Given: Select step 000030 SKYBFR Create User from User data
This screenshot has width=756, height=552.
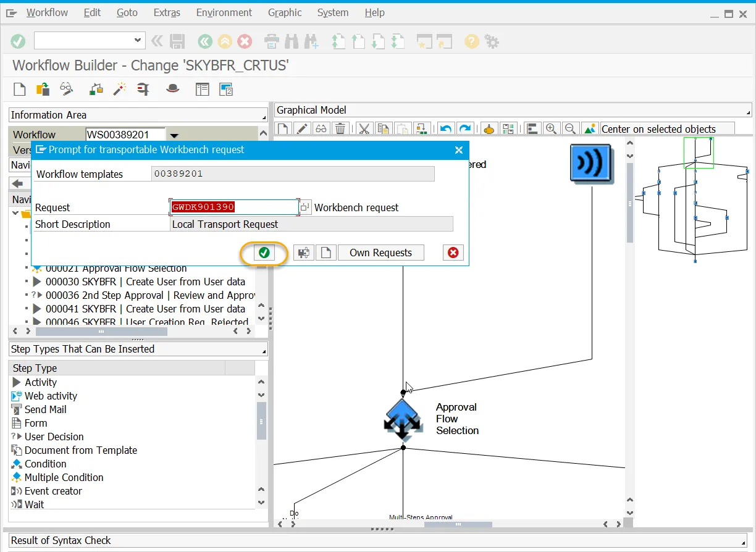Looking at the screenshot, I should [x=145, y=282].
